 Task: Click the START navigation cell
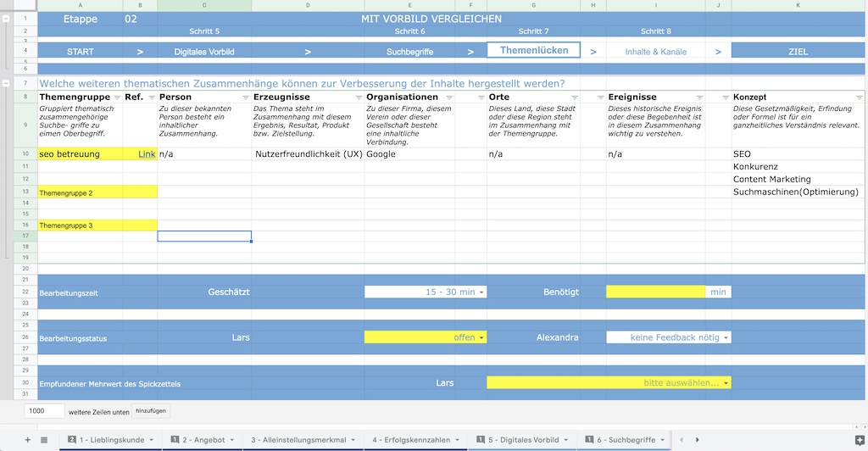[81, 52]
